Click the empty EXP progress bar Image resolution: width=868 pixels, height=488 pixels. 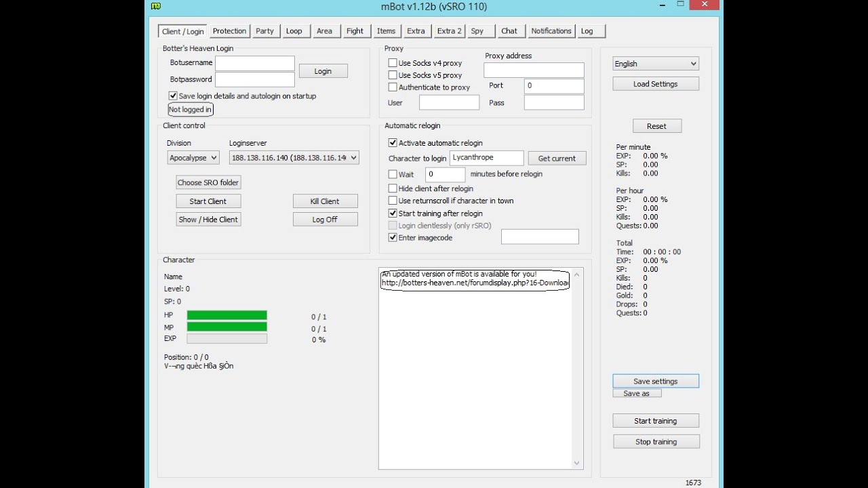(227, 339)
